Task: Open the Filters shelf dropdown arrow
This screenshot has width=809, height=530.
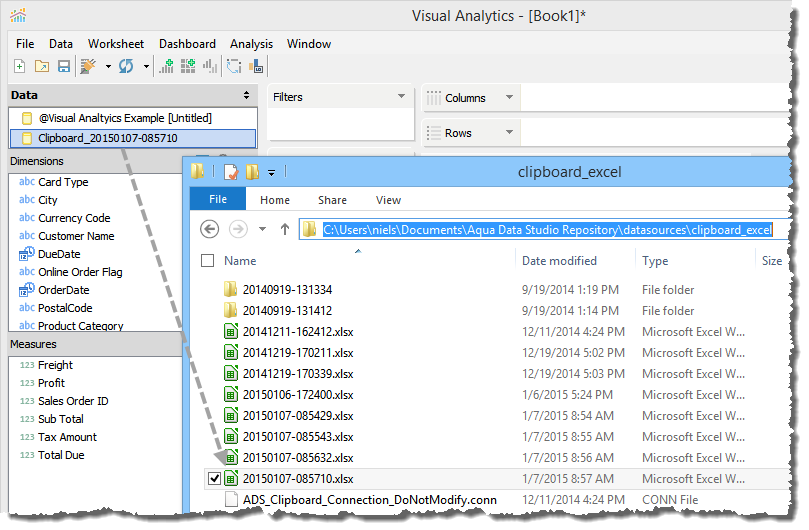Action: 401,97
